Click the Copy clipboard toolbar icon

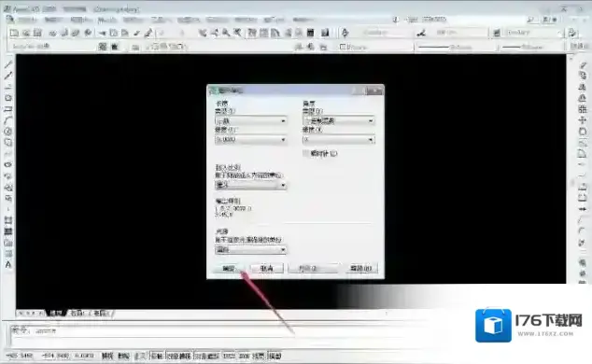[113, 34]
